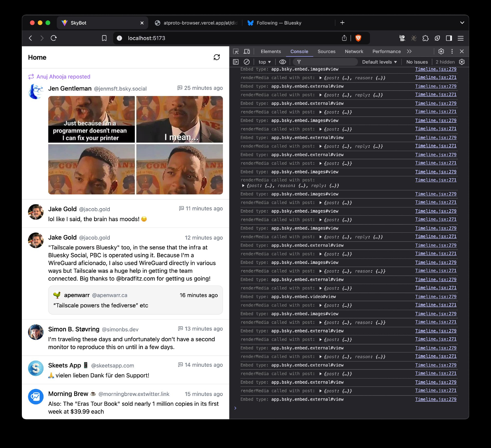Expand {post} object logged above the video#view line

click(321, 288)
